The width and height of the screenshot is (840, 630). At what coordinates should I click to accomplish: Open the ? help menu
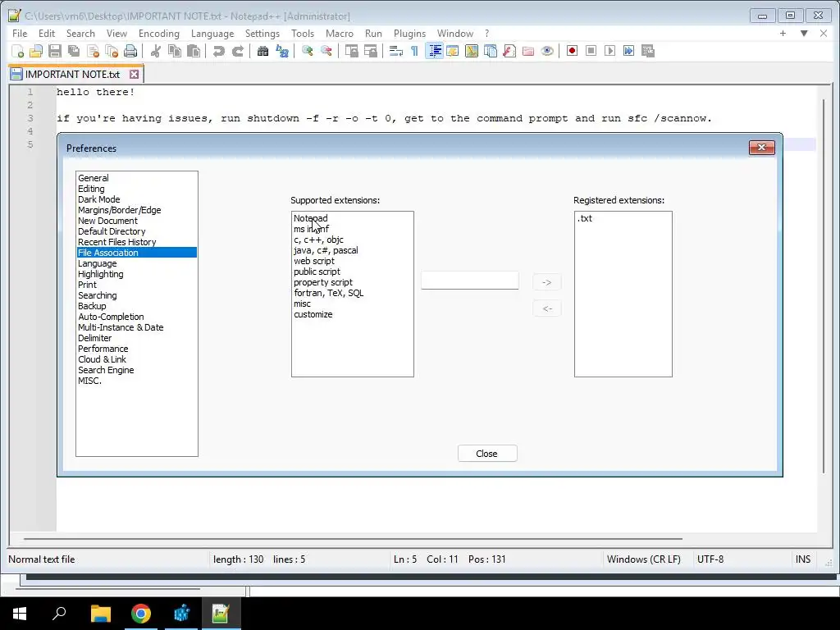[x=487, y=33]
